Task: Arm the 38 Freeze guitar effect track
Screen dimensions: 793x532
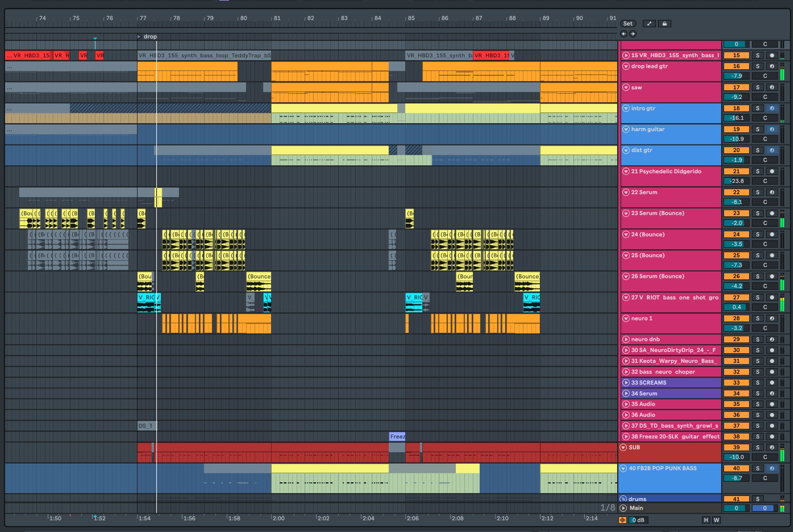Action: (772, 436)
